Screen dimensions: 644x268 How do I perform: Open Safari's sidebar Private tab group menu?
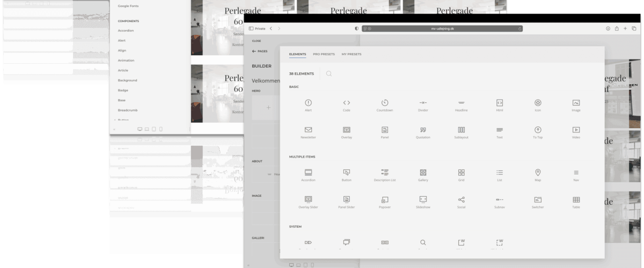pos(258,28)
